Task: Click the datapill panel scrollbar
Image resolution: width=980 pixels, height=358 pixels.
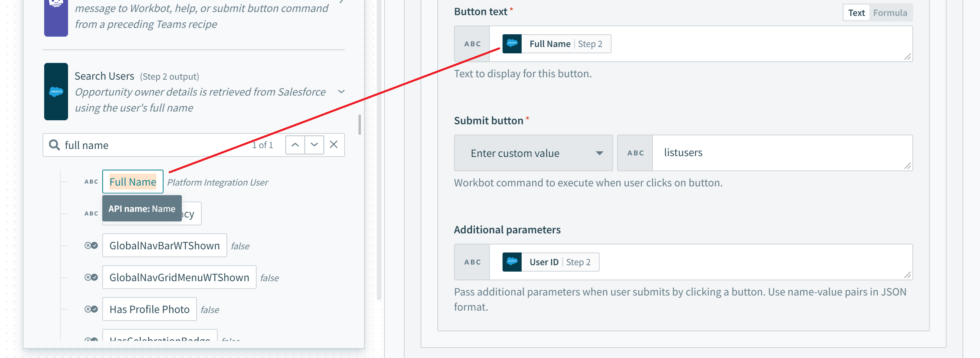Action: click(360, 125)
